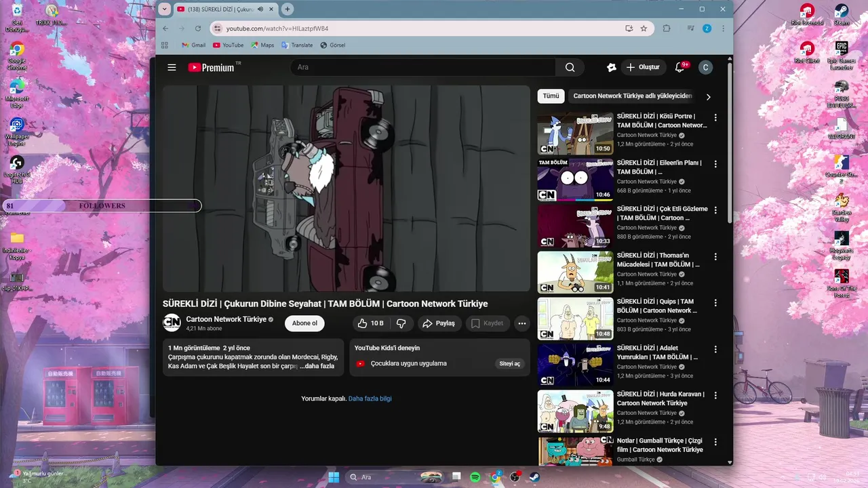The width and height of the screenshot is (868, 488).
Task: Click the Cartoon Network Türkiye channel avatar
Action: (x=172, y=323)
